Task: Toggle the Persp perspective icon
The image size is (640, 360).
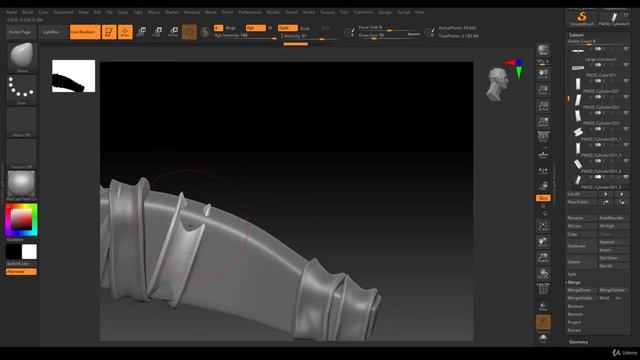Action: 543,137
